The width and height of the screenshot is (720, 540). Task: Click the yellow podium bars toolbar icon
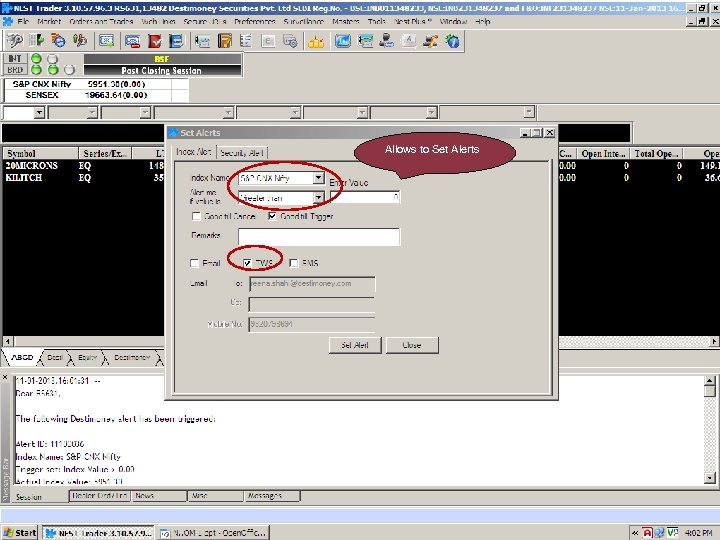coord(316,41)
